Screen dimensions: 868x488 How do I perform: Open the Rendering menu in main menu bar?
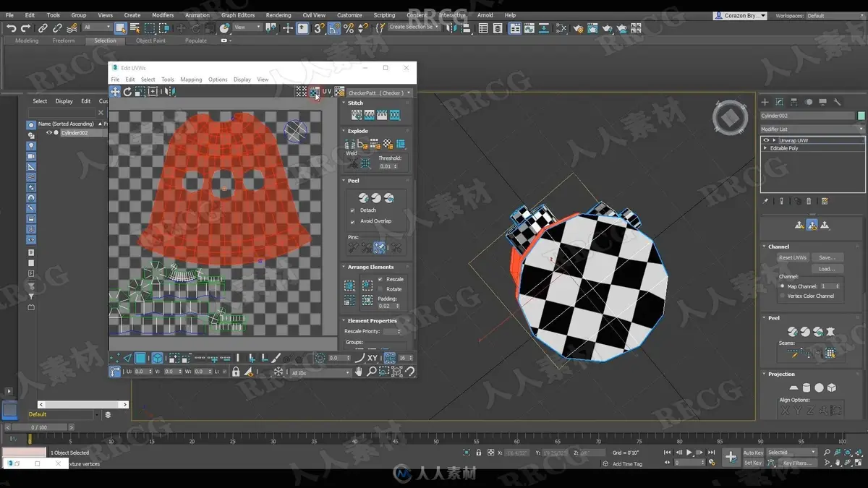(278, 15)
